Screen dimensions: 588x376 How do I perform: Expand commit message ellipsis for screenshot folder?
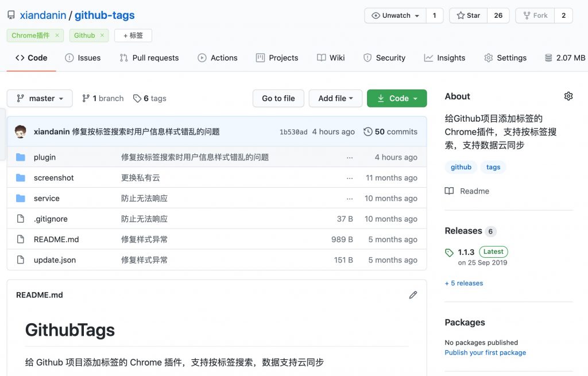[350, 178]
